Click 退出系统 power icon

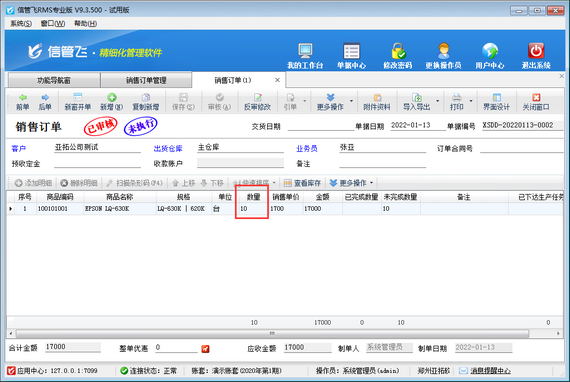tap(536, 51)
